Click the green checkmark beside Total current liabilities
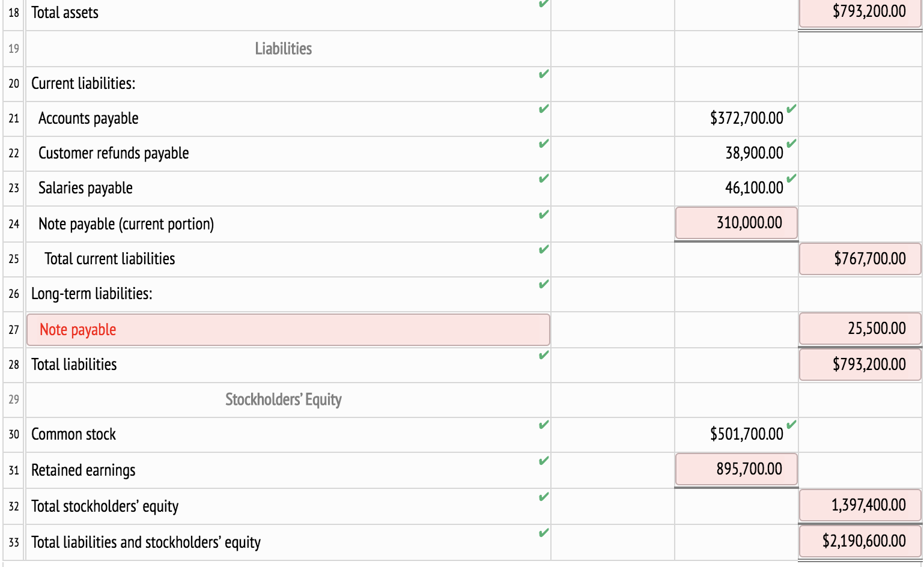 click(544, 248)
